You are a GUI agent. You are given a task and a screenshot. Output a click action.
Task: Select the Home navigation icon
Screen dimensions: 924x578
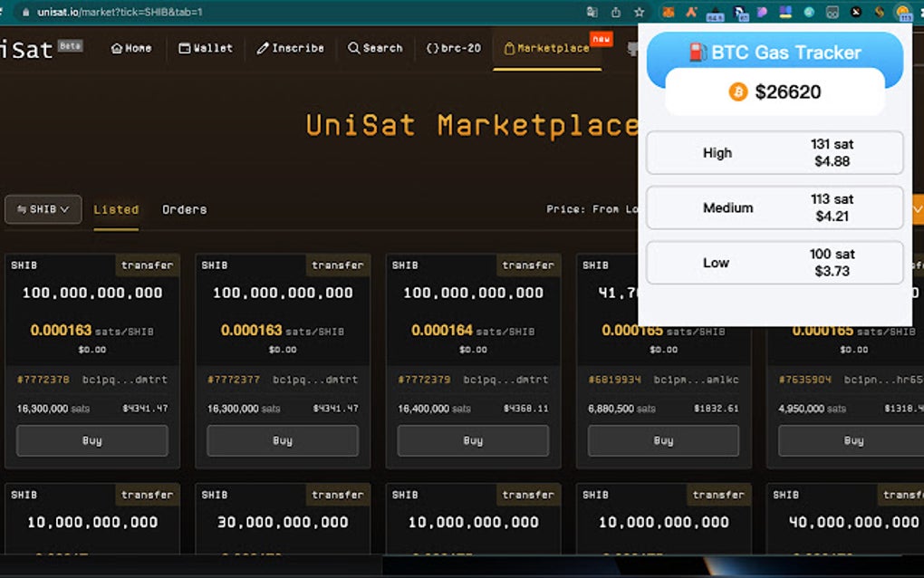click(x=119, y=47)
